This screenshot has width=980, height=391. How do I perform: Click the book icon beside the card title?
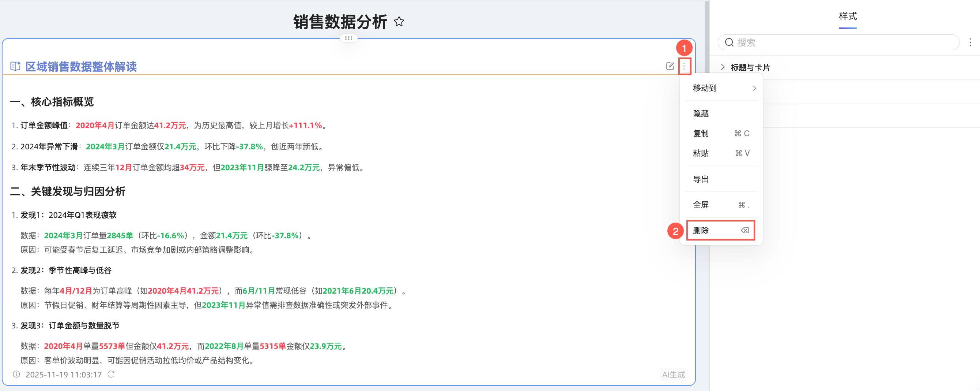pos(15,66)
